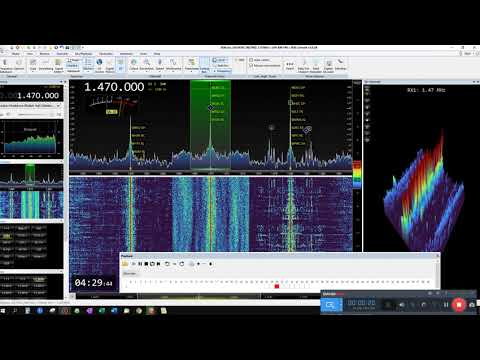
Task: Tick the lower checkbox in the ribbon
Action: click(x=251, y=66)
